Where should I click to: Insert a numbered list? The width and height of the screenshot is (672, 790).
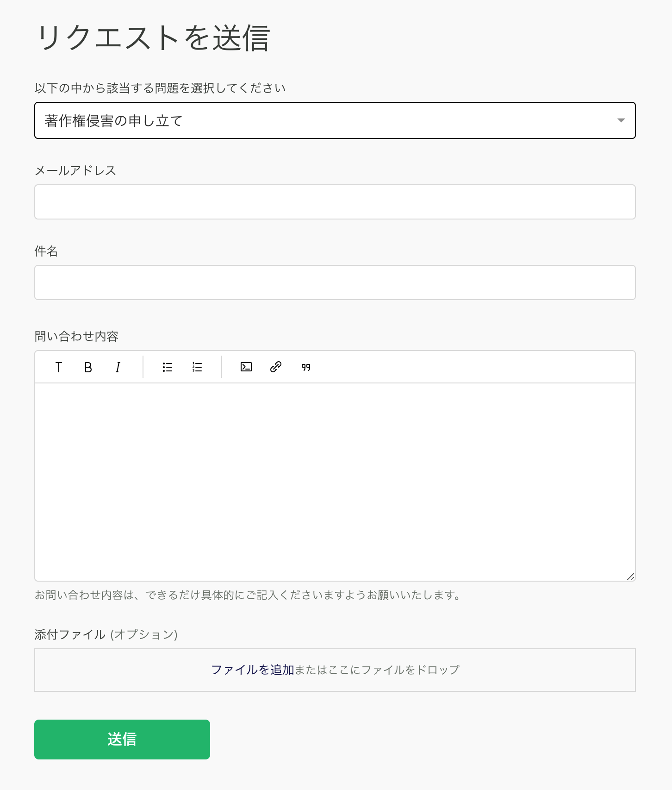[x=197, y=367]
